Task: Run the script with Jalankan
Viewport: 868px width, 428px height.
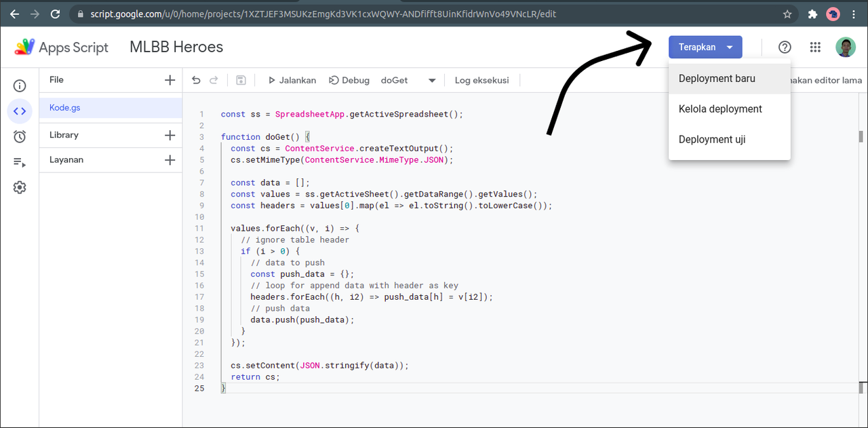Action: click(x=292, y=80)
